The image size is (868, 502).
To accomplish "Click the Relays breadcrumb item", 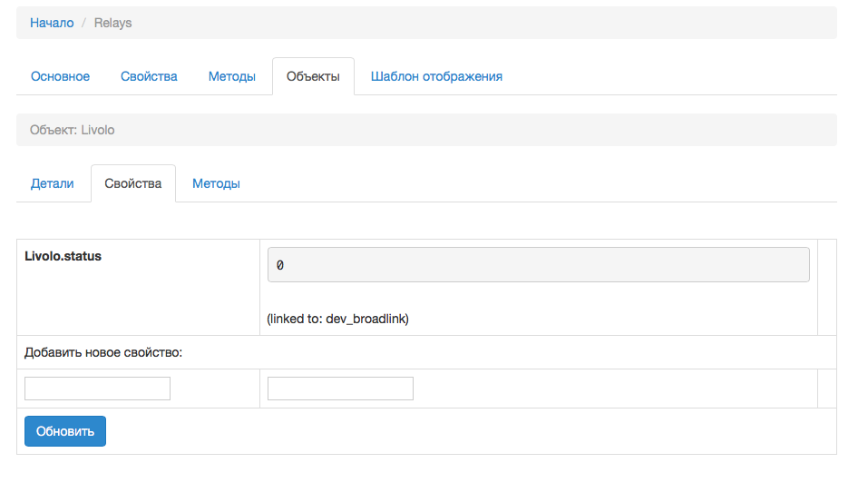I will pos(112,23).
